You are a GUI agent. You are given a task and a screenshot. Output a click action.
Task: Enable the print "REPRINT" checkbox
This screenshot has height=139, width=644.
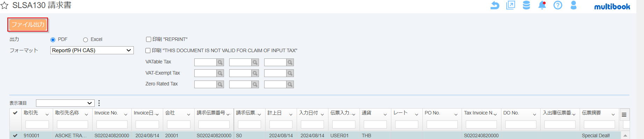click(149, 39)
